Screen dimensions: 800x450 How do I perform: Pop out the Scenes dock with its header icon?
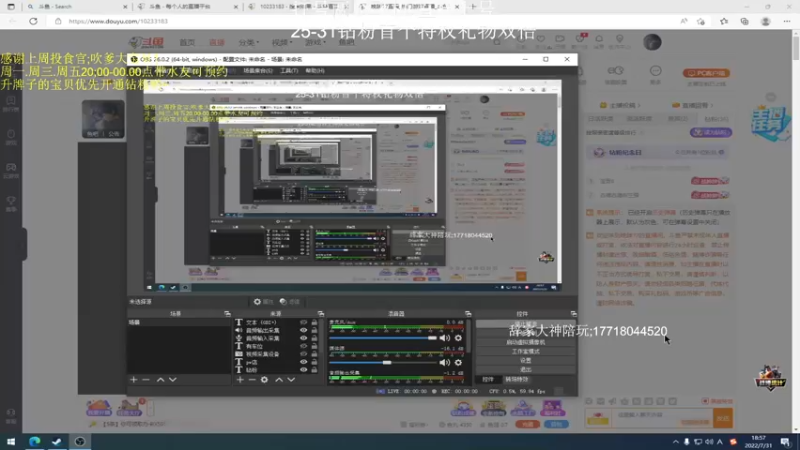(227, 314)
